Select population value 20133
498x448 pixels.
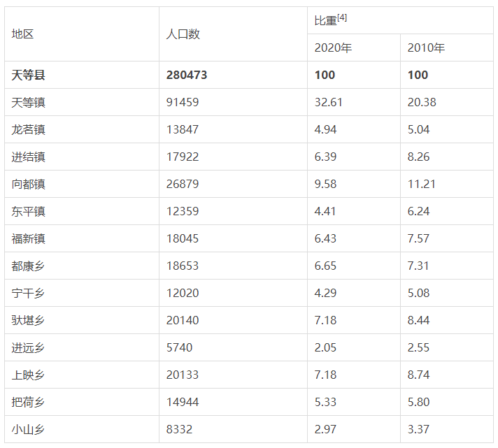pos(183,375)
